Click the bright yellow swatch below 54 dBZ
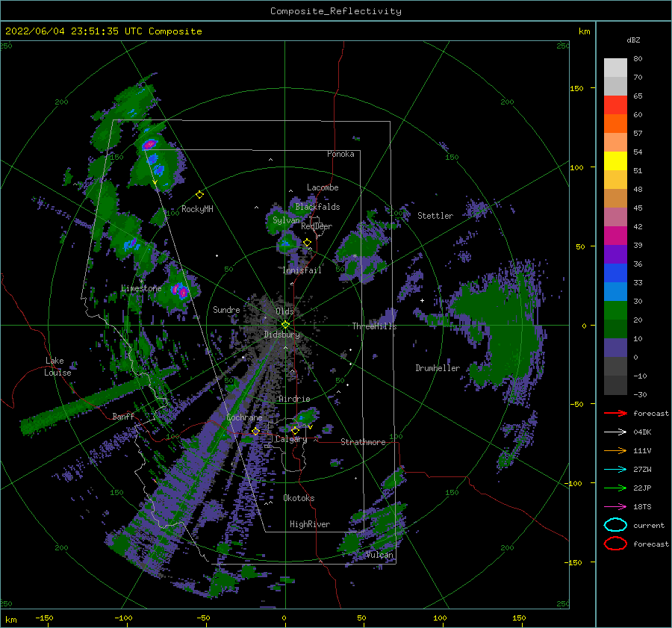Viewport: 672px width, 628px height. [x=615, y=161]
